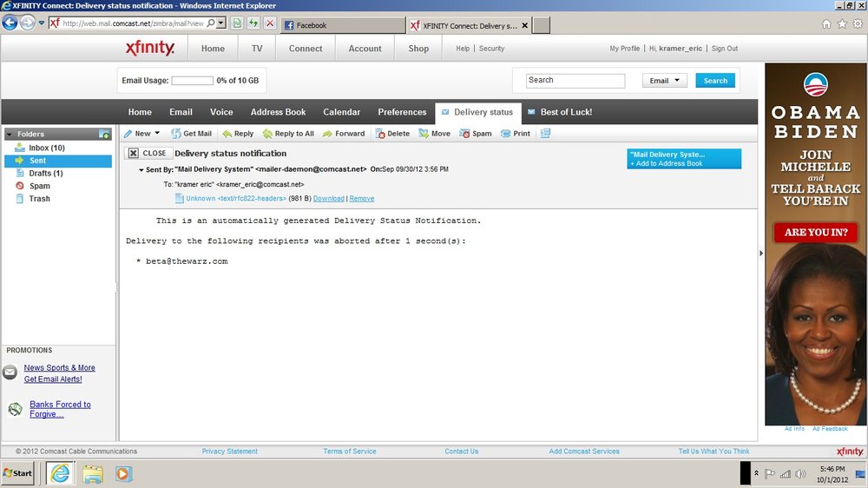Switch to the Facebook browser tab
This screenshot has height=488, width=868.
click(x=343, y=25)
